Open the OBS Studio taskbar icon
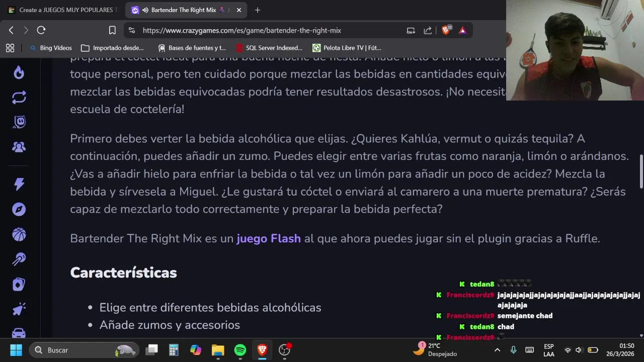Image resolution: width=644 pixels, height=362 pixels. click(285, 350)
